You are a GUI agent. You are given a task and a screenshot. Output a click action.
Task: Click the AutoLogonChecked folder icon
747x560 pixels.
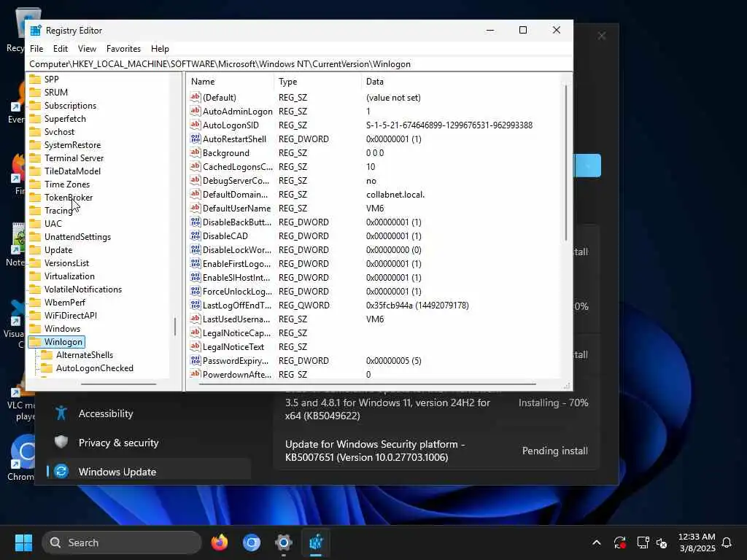[x=47, y=368]
